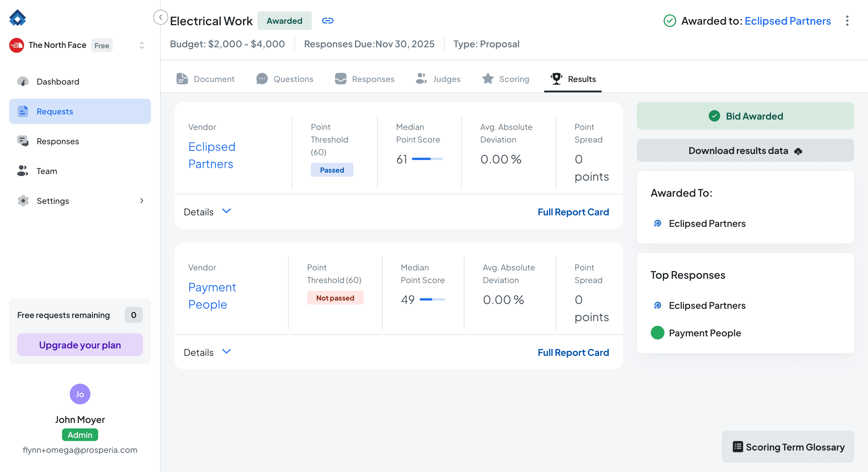Collapse the sidebar with the arrow button
Image resolution: width=868 pixels, height=472 pixels.
pos(160,17)
